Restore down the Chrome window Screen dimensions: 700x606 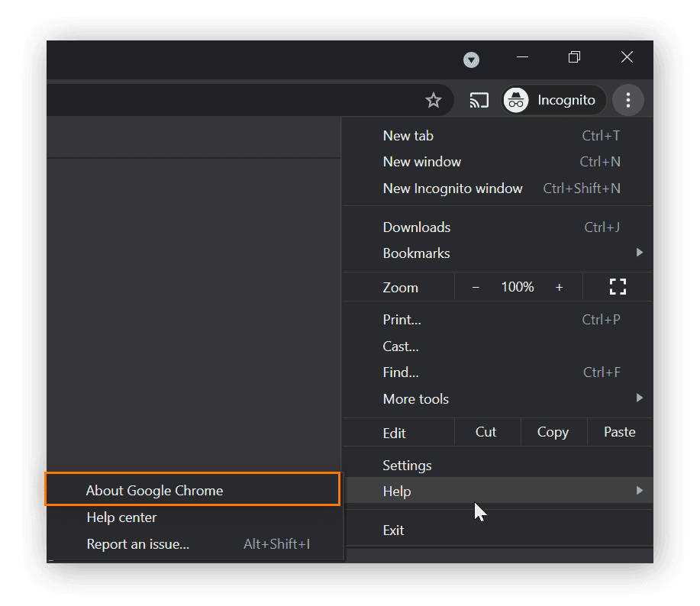[574, 57]
